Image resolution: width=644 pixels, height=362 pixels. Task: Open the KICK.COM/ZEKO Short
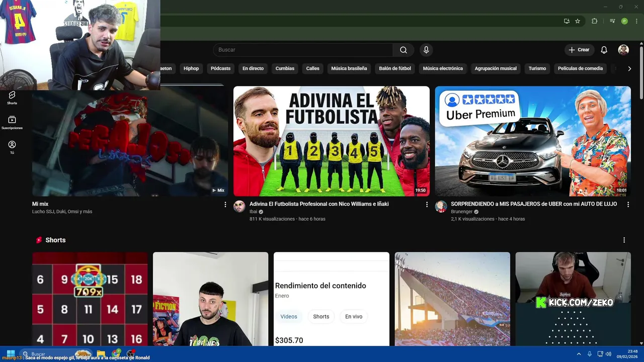coord(573,299)
